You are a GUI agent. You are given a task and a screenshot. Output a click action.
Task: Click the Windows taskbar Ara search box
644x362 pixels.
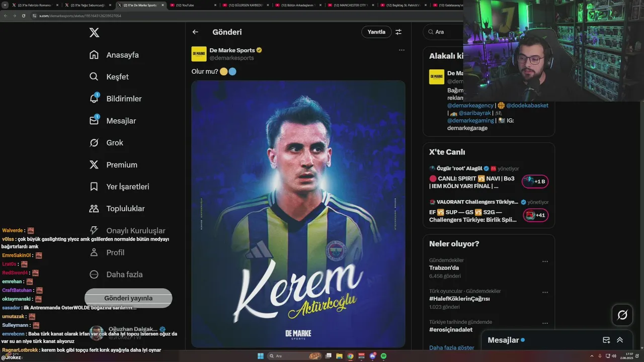click(x=295, y=356)
